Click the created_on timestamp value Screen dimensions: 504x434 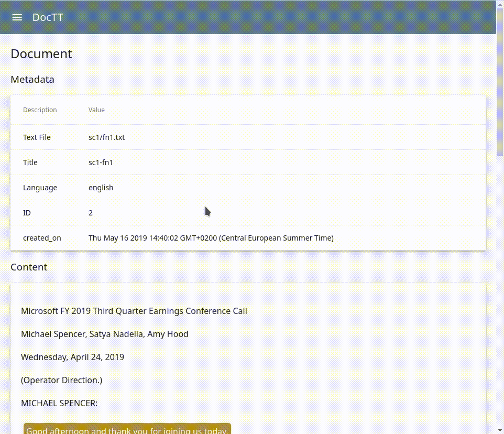(x=211, y=238)
